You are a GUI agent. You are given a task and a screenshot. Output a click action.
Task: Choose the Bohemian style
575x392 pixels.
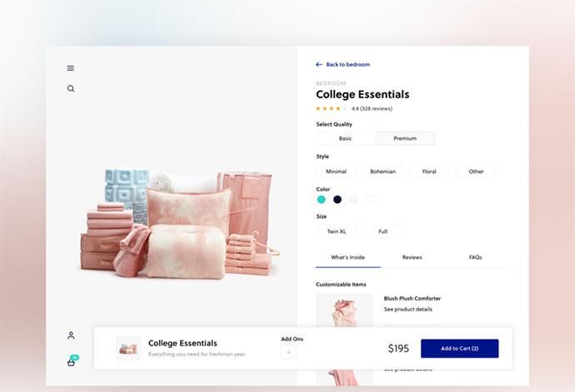coord(382,171)
